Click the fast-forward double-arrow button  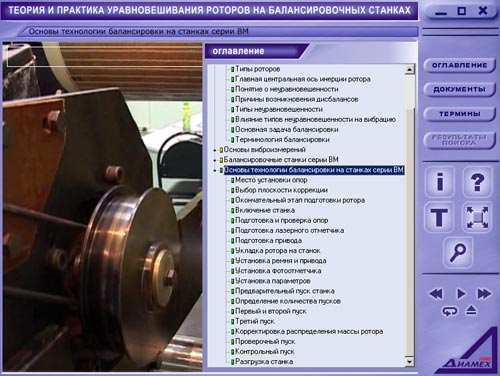484,294
